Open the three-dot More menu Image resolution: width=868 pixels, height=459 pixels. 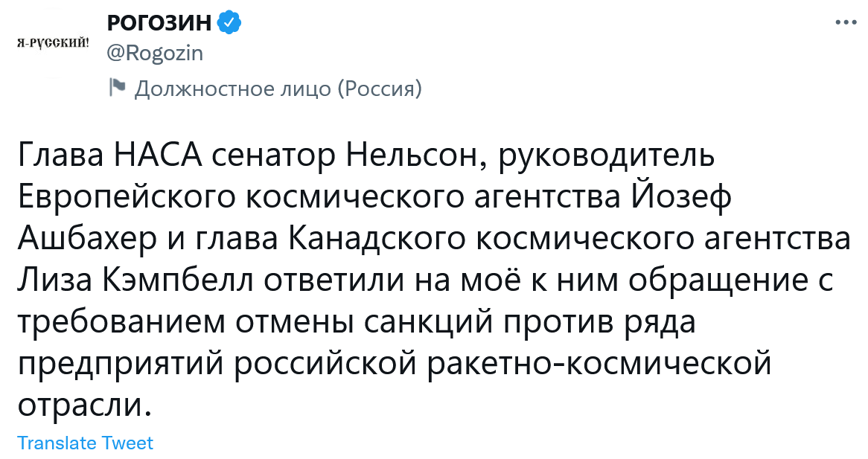846,23
